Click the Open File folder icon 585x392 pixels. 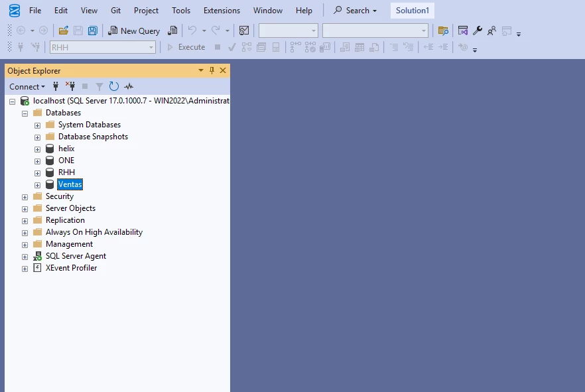coord(64,31)
